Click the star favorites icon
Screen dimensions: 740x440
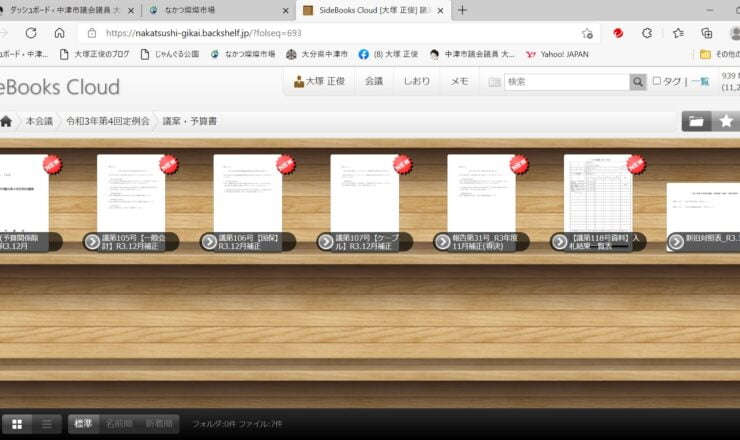click(727, 121)
